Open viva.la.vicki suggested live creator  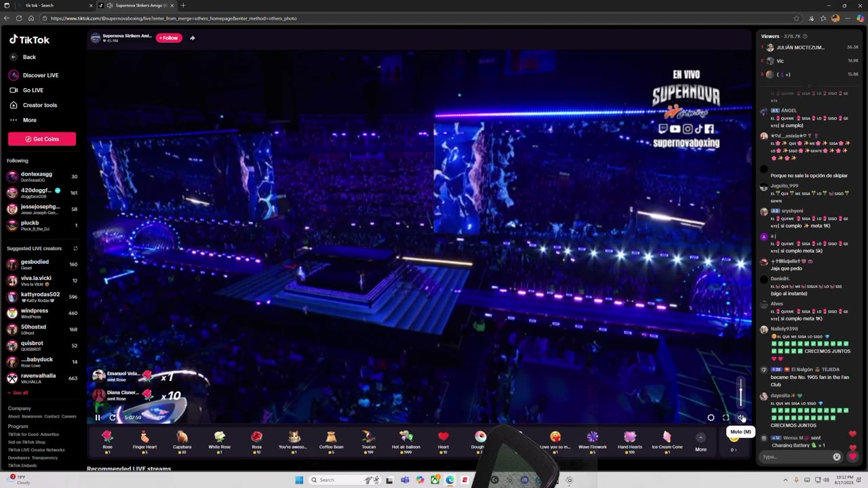(x=42, y=281)
